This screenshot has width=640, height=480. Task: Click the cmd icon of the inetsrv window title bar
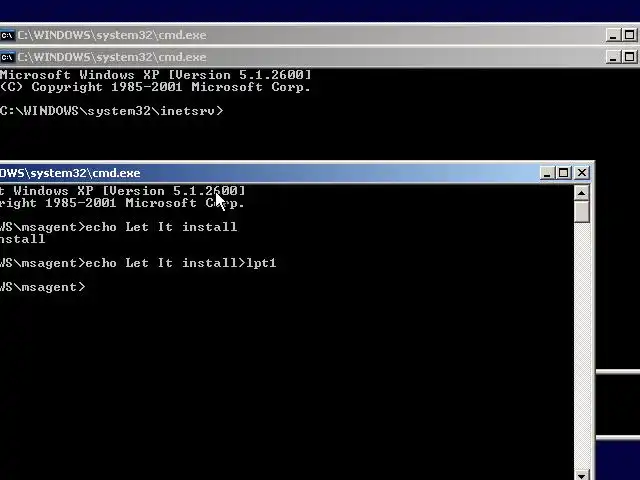click(x=7, y=57)
